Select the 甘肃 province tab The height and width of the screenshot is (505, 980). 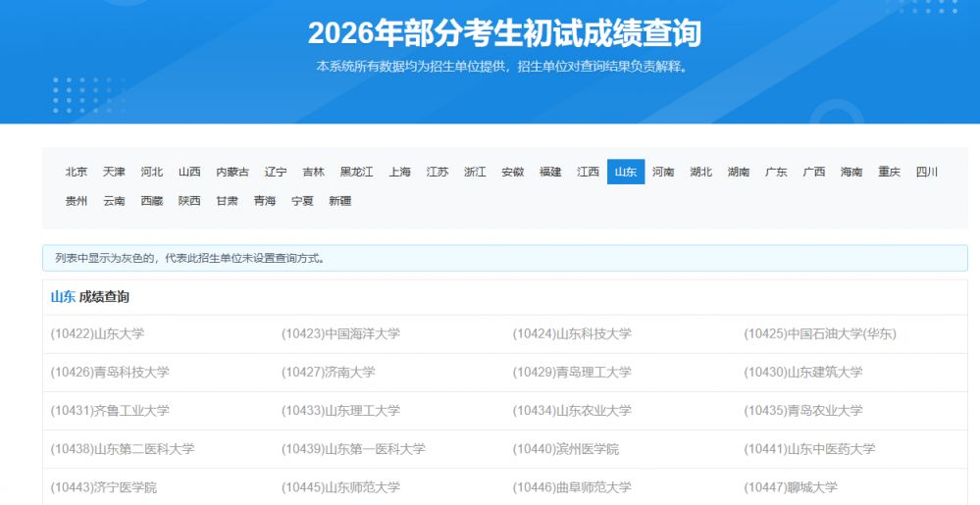pyautogui.click(x=227, y=201)
